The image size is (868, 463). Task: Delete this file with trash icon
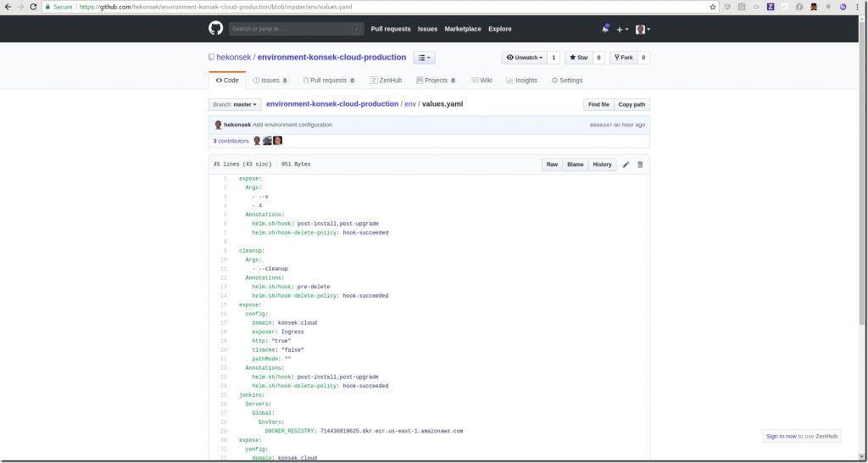point(640,165)
